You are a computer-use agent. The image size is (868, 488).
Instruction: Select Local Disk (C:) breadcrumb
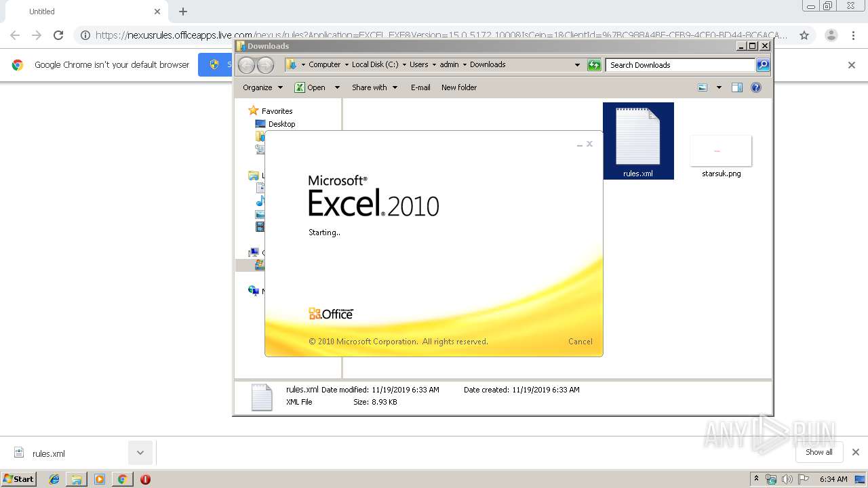[x=375, y=64]
